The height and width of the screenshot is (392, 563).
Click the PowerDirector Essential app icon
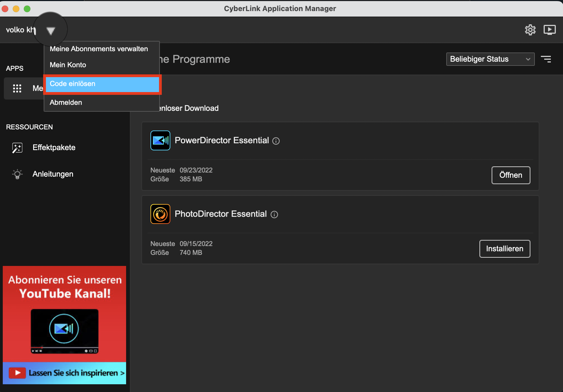coord(160,140)
